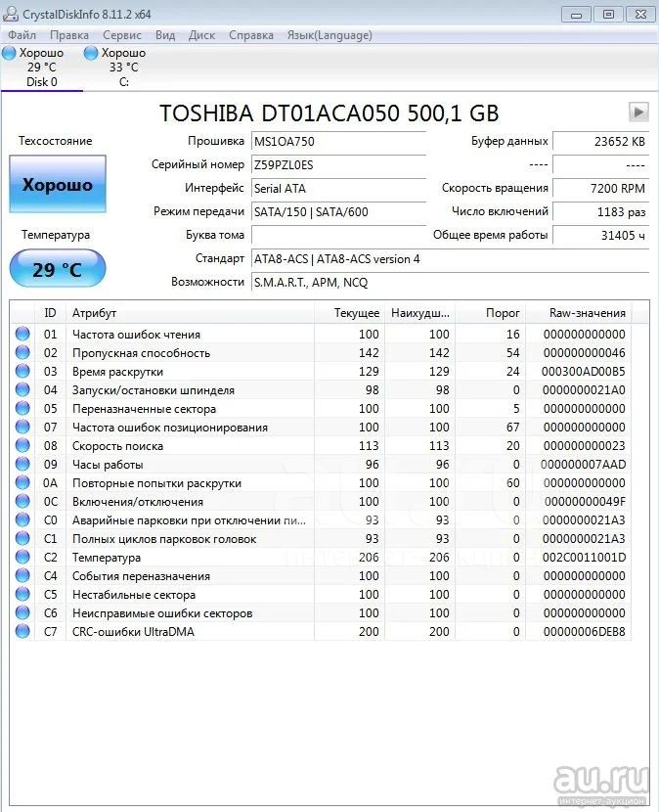Click status icon of Скорость поиска row
Image resolution: width=659 pixels, height=812 pixels.
pyautogui.click(x=22, y=446)
